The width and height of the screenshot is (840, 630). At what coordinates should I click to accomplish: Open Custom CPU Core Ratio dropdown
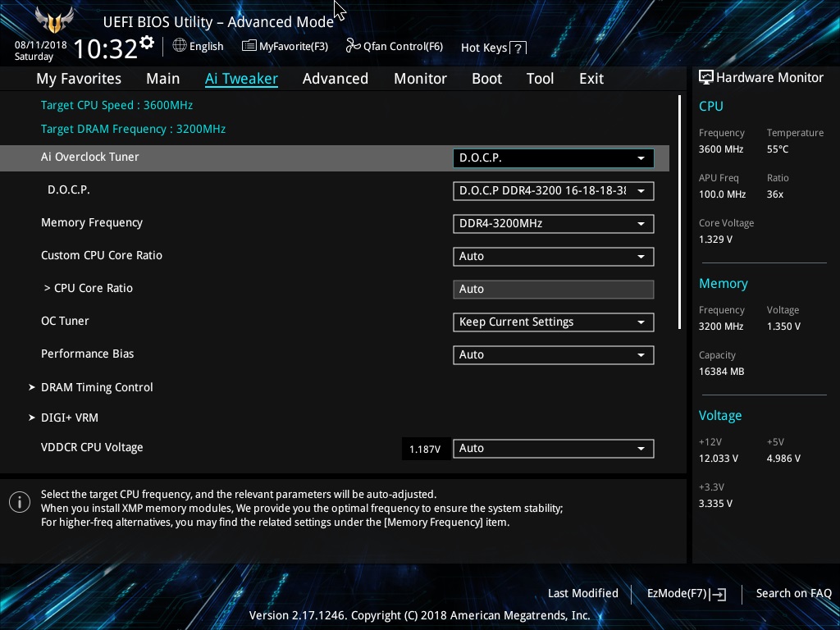coord(554,256)
